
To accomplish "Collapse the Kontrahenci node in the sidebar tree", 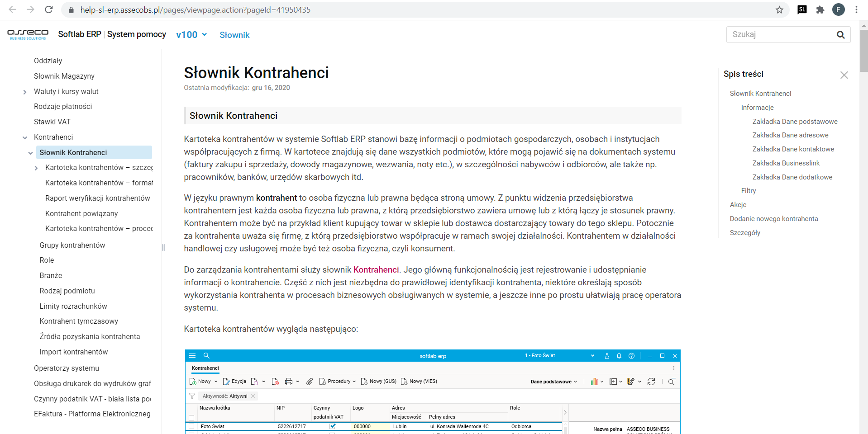I will [25, 137].
